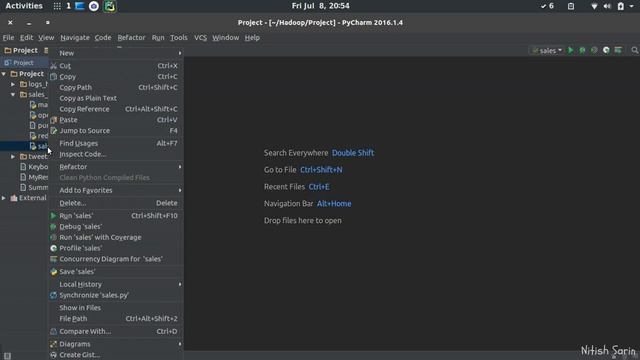Viewport: 640px width, 360px height.
Task: Open the sales run configuration dropdown
Action: (547, 50)
